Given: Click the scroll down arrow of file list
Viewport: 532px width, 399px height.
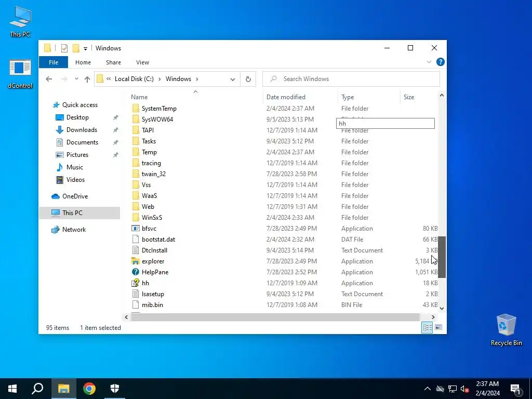Looking at the screenshot, I should coord(442,309).
